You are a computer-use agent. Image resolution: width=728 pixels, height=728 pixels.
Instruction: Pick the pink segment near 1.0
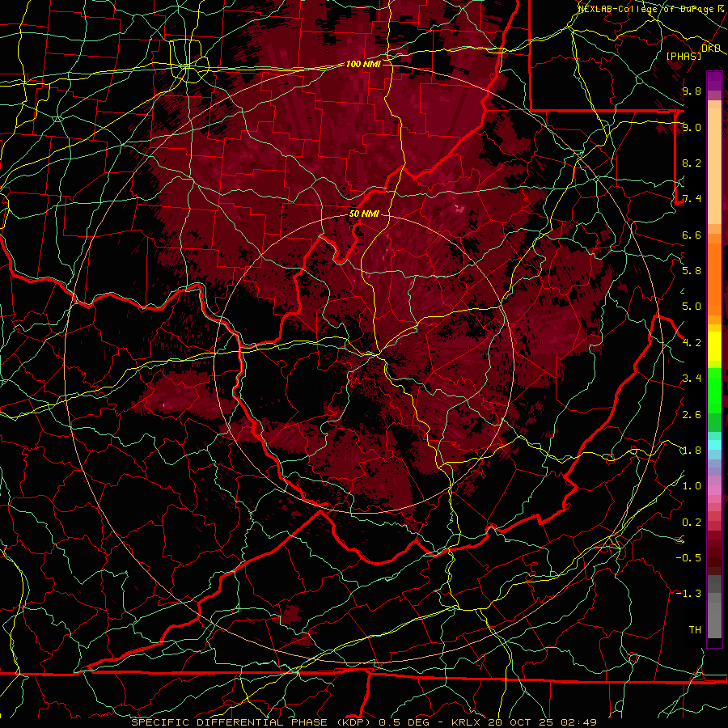tap(714, 490)
